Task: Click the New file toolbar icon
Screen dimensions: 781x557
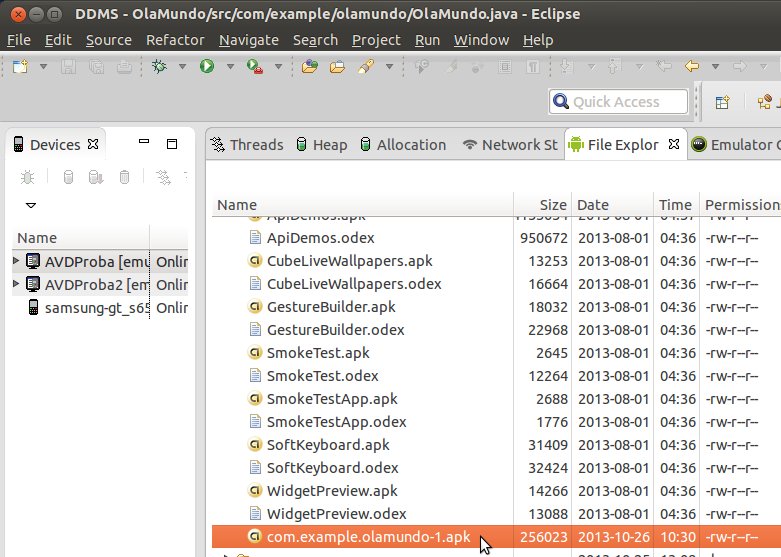Action: pyautogui.click(x=20, y=66)
